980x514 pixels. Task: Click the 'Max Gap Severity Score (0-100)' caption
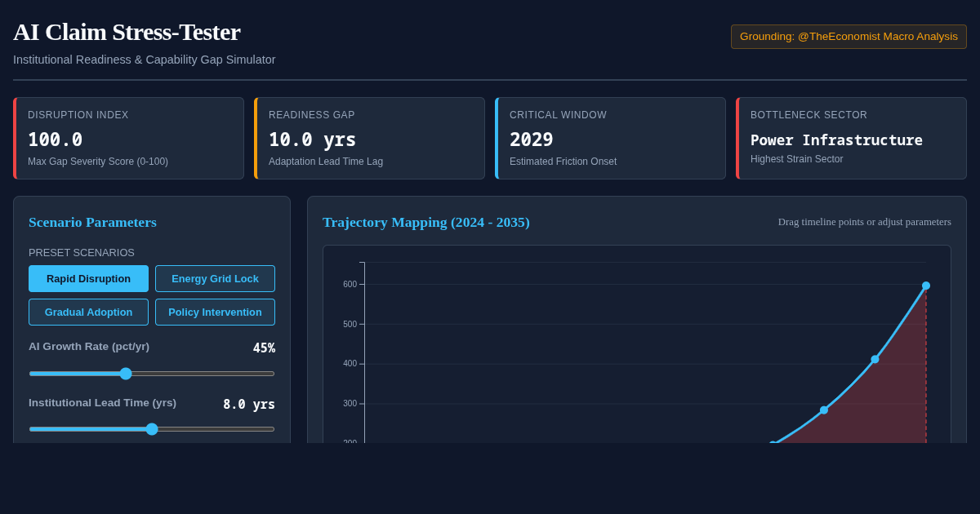point(98,162)
